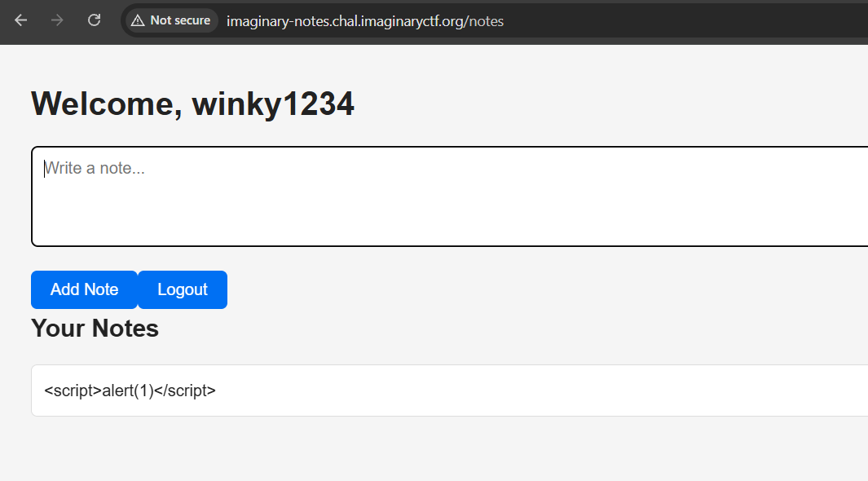
Task: Go back to the previous page
Action: [x=21, y=20]
